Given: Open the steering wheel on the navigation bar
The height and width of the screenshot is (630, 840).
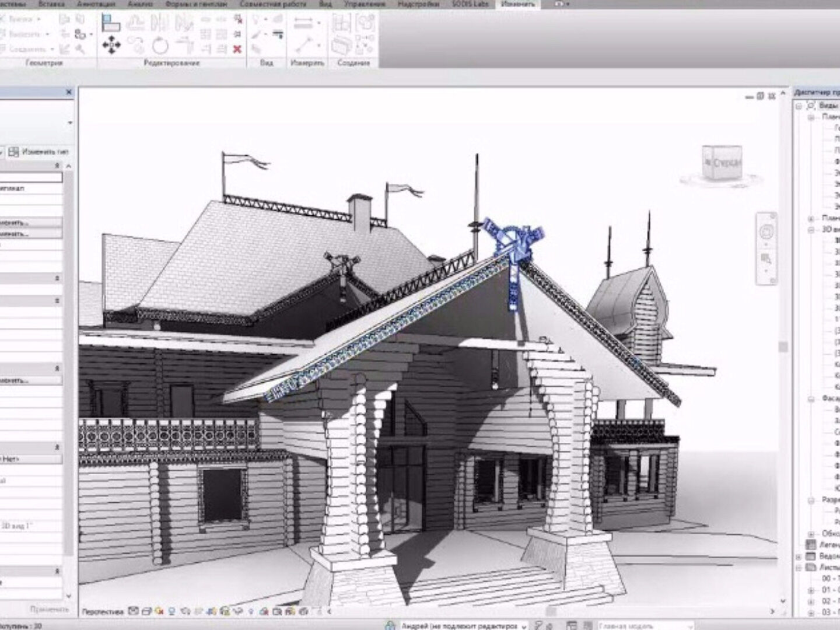Looking at the screenshot, I should pyautogui.click(x=766, y=233).
